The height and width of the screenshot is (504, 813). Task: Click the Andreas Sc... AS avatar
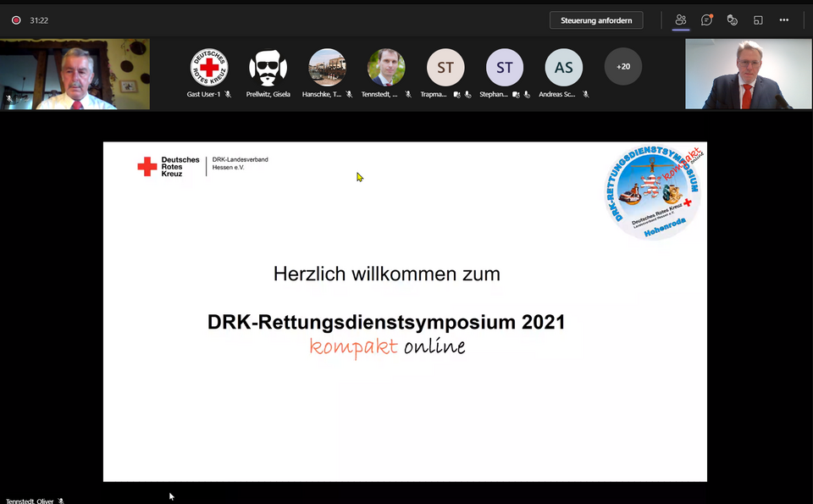(564, 67)
